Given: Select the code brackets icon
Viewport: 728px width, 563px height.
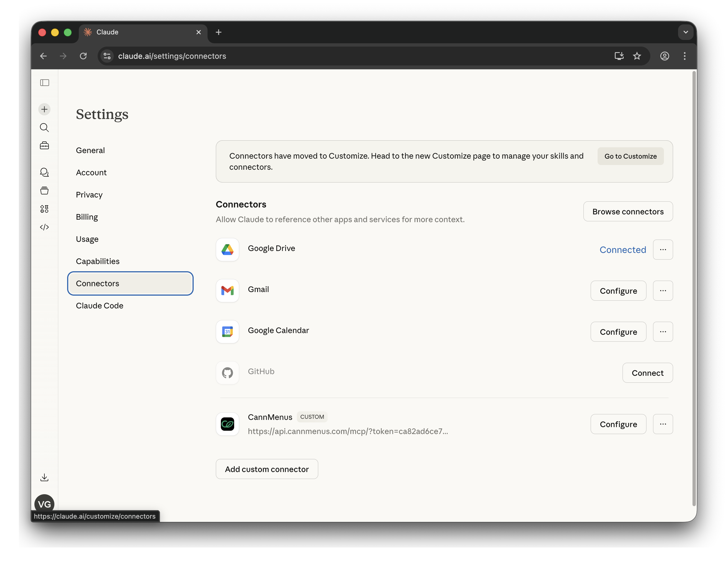Looking at the screenshot, I should (44, 227).
